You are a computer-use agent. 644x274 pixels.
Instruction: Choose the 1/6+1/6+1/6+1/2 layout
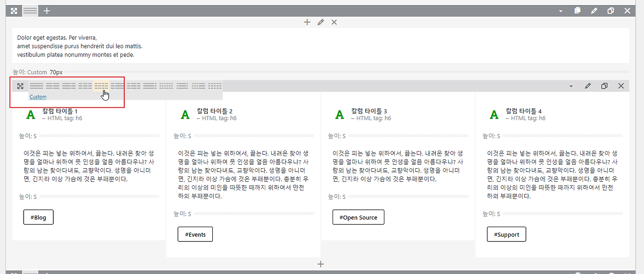198,86
